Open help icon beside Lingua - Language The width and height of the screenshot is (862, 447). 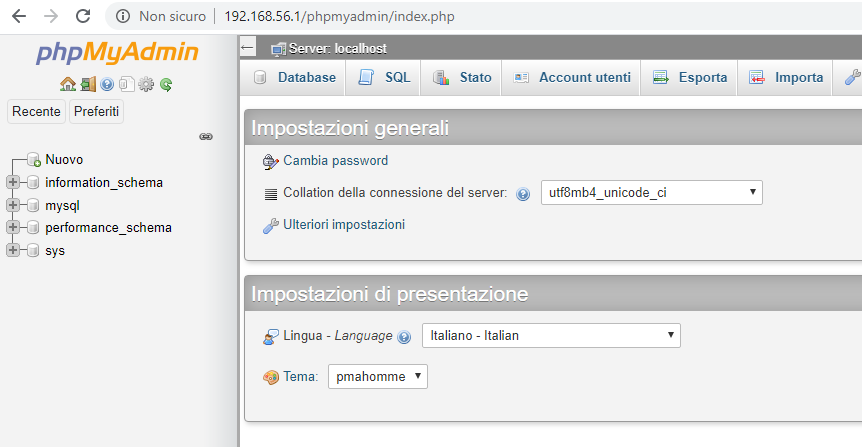click(404, 336)
